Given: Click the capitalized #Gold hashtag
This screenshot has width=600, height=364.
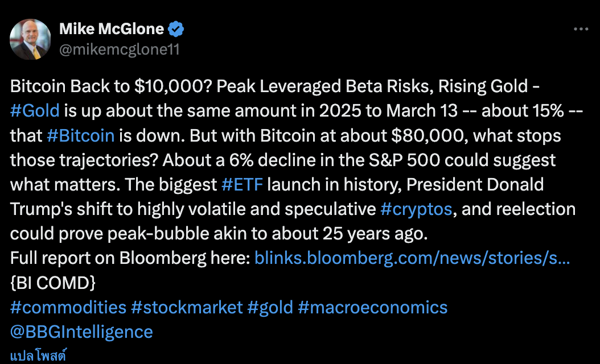Looking at the screenshot, I should pyautogui.click(x=35, y=111).
